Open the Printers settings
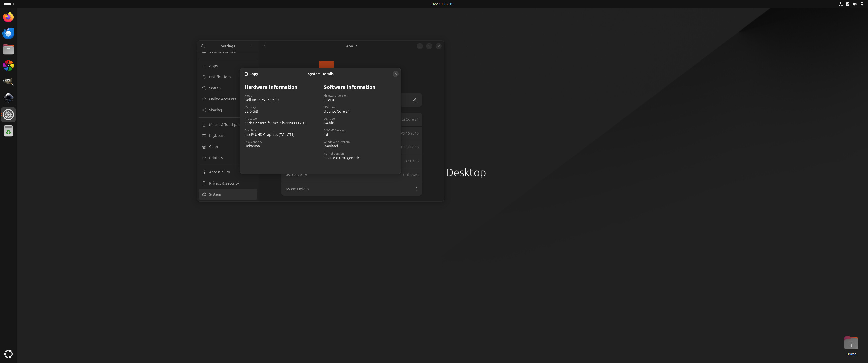 216,158
